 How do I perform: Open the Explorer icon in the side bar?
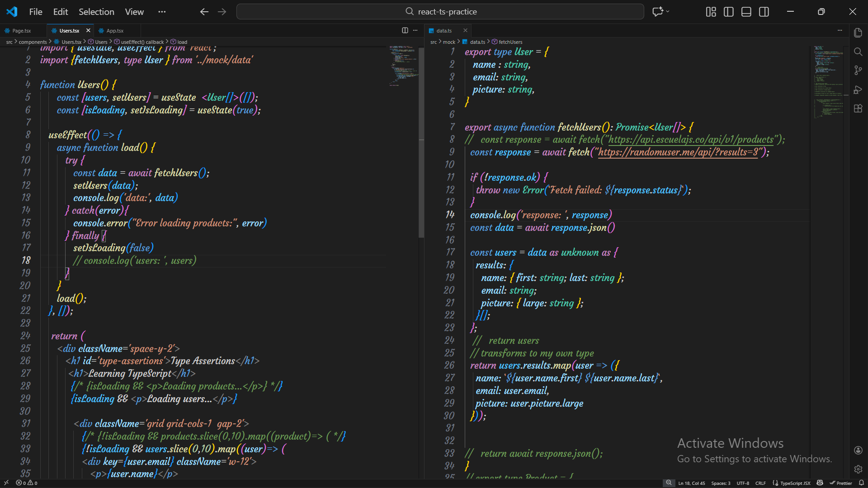tap(858, 33)
